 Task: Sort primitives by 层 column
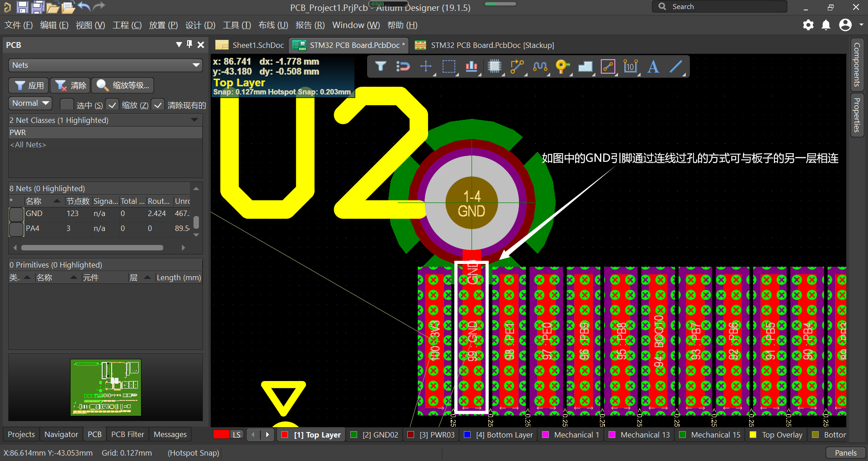(140, 278)
